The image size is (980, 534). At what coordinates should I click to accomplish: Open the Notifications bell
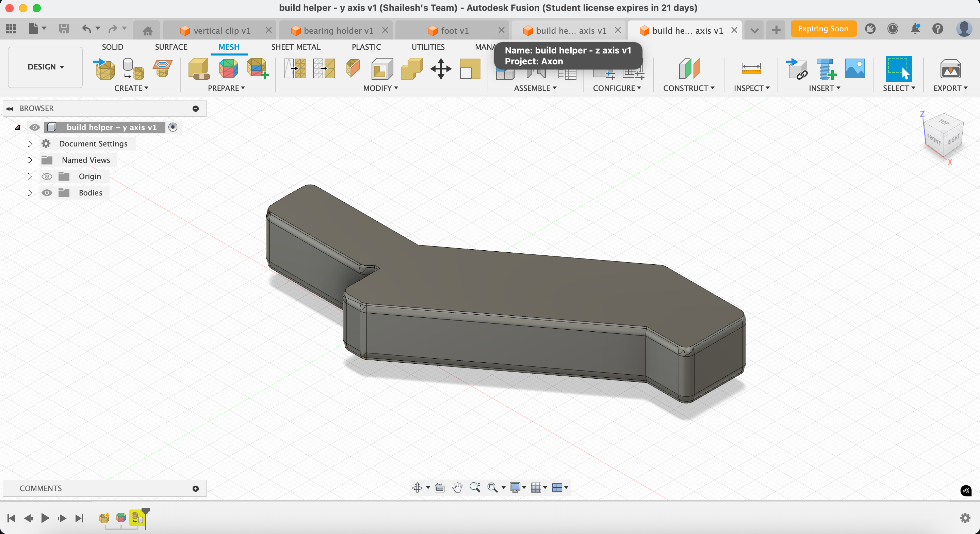point(915,29)
